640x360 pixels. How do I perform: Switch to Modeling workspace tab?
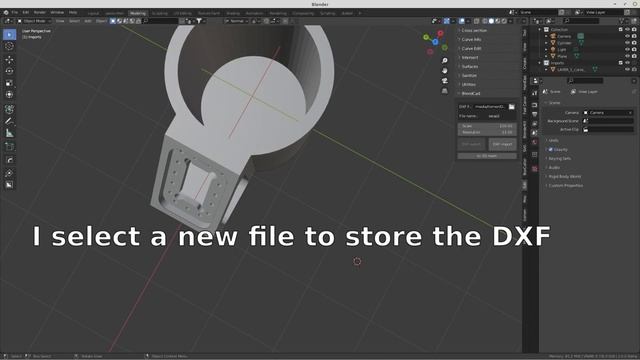(138, 13)
